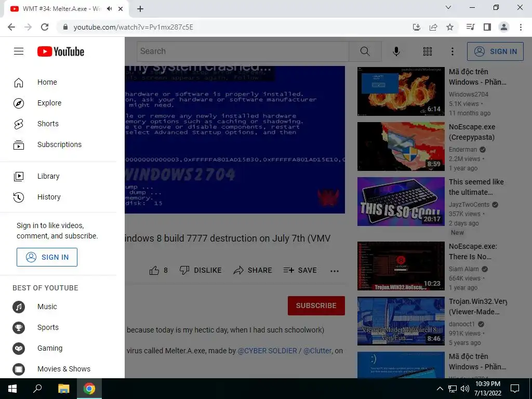Click the sidebar SIGN IN button
Viewport: 532px width, 399px height.
(47, 257)
